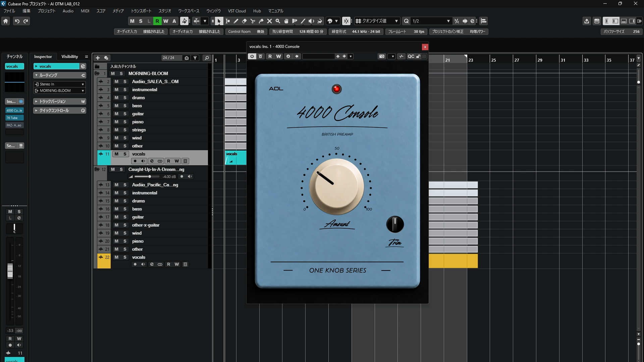
Task: Expand the クイックコントロール inspector section
Action: 59,110
